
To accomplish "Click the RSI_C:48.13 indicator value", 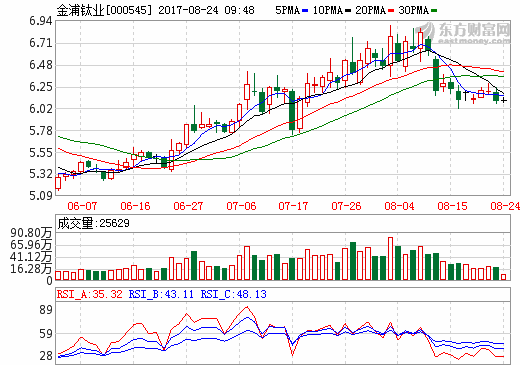I will click(x=233, y=294).
